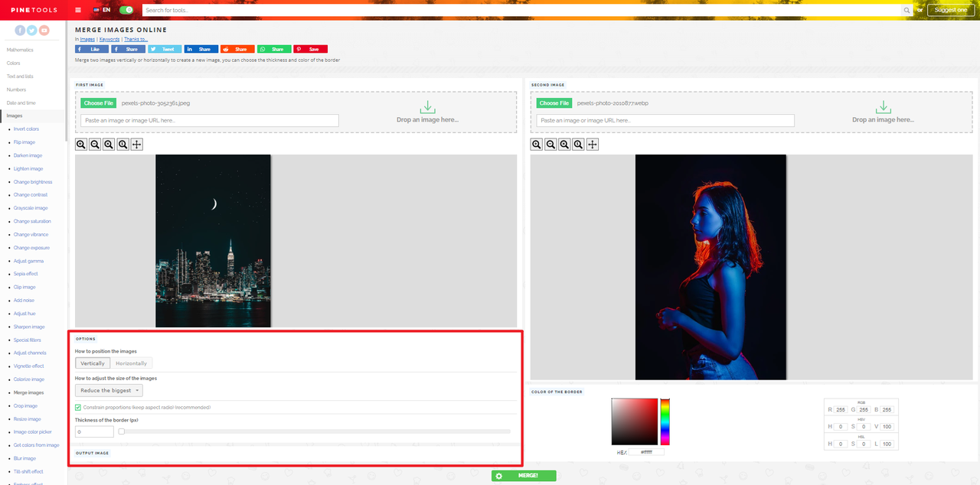This screenshot has height=485, width=980.
Task: Open the Mathematics category
Action: pyautogui.click(x=20, y=50)
